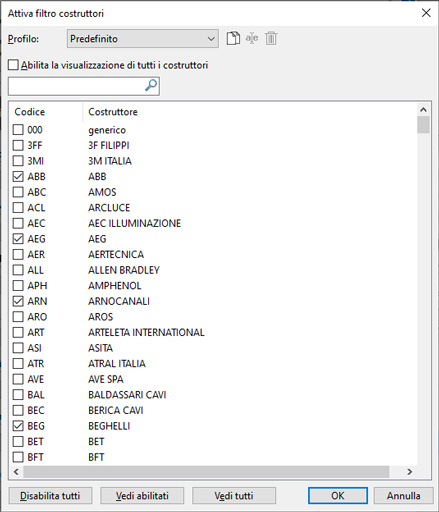
Task: Open the Profilo dropdown
Action: coord(143,39)
